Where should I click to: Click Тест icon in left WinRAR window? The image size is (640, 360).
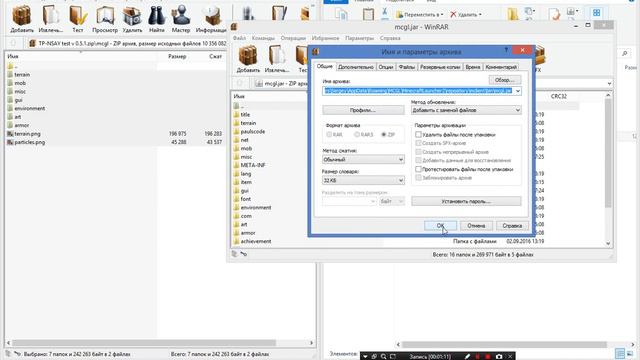coord(78,17)
